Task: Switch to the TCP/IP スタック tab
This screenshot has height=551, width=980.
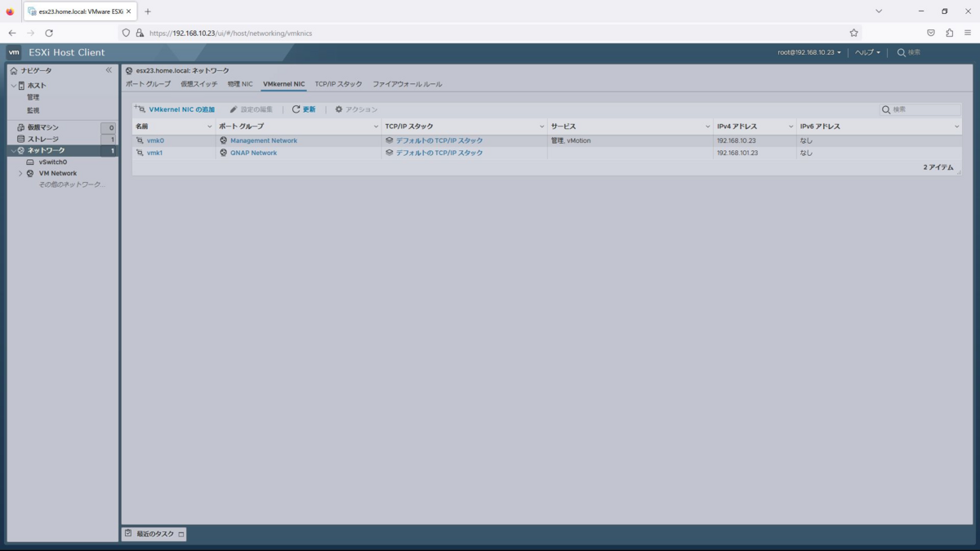Action: (339, 84)
